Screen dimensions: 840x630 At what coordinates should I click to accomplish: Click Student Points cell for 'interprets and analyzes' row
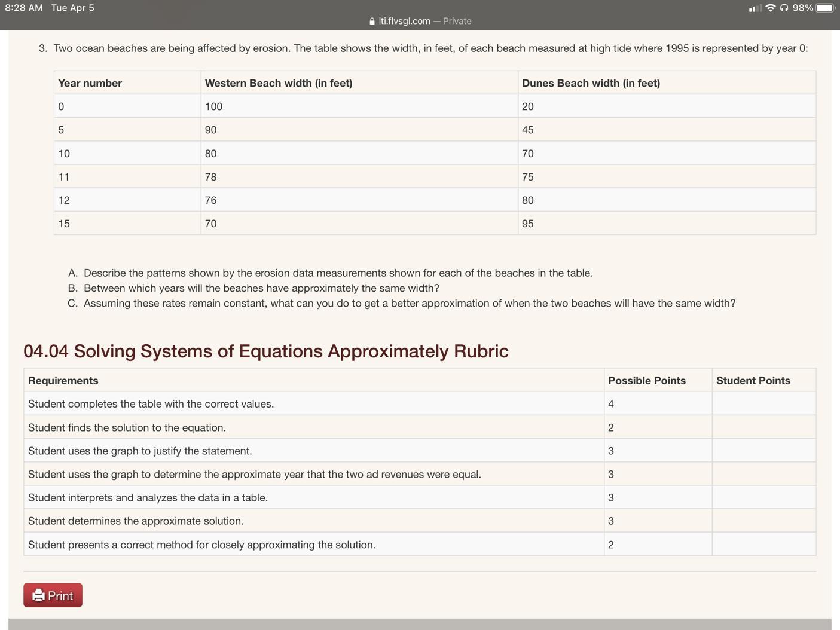point(764,498)
